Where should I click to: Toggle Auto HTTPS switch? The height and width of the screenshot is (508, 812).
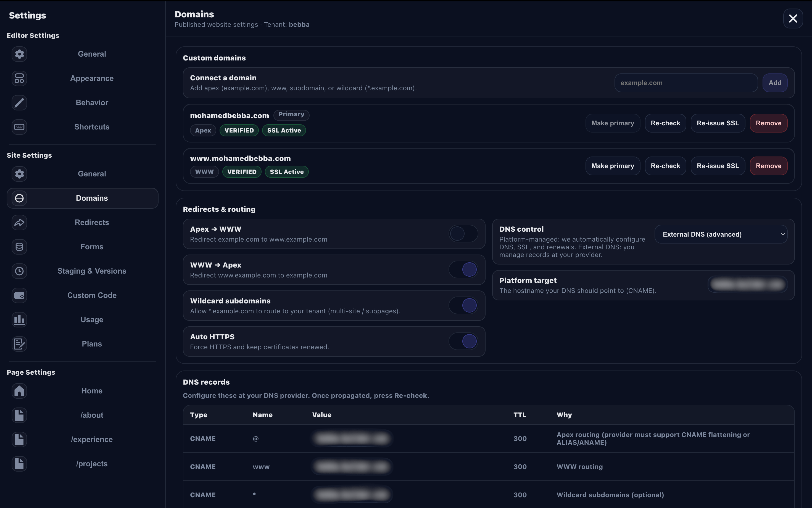pyautogui.click(x=463, y=341)
